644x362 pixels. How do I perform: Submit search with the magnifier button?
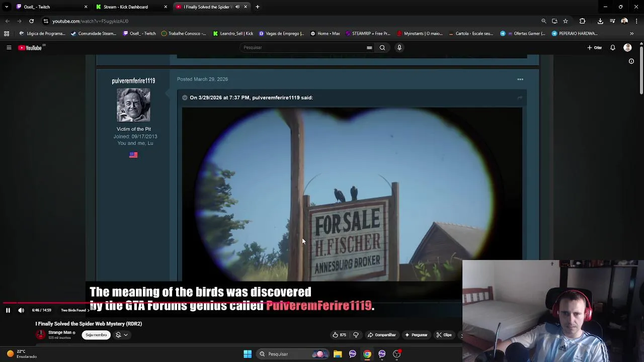click(x=382, y=48)
